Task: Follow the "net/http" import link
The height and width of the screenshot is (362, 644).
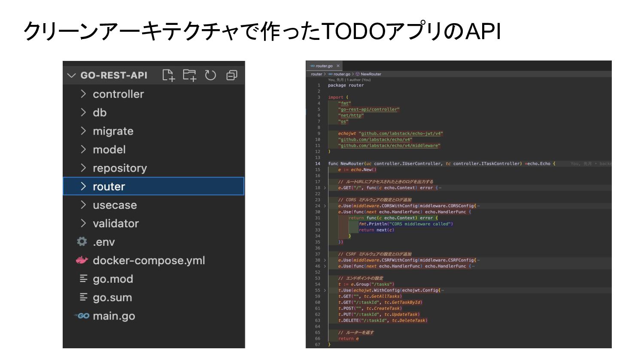Action: click(x=351, y=115)
